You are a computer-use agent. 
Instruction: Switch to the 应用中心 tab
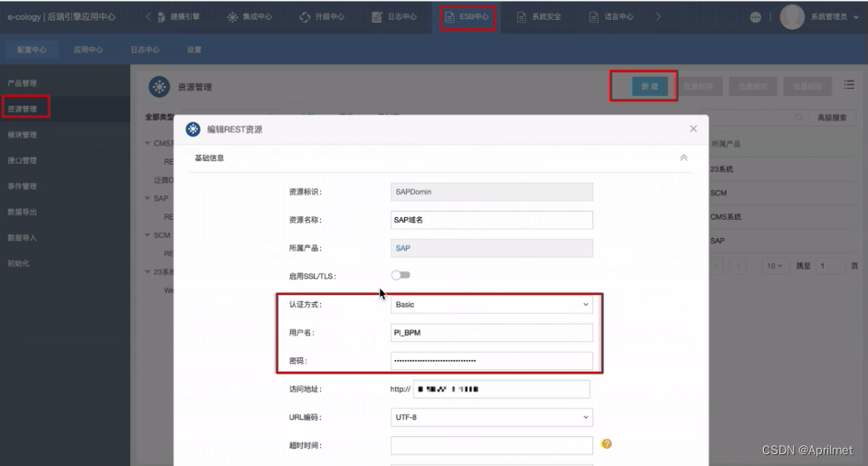(x=88, y=50)
